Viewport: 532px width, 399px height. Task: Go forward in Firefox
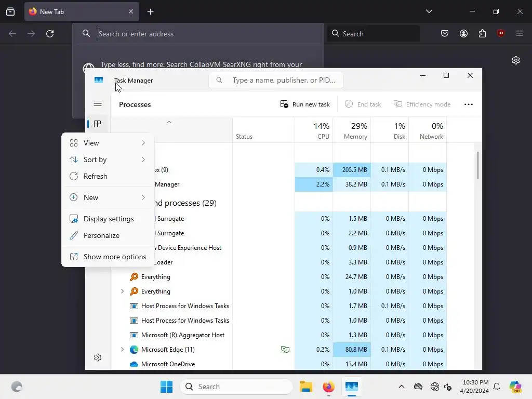click(31, 34)
